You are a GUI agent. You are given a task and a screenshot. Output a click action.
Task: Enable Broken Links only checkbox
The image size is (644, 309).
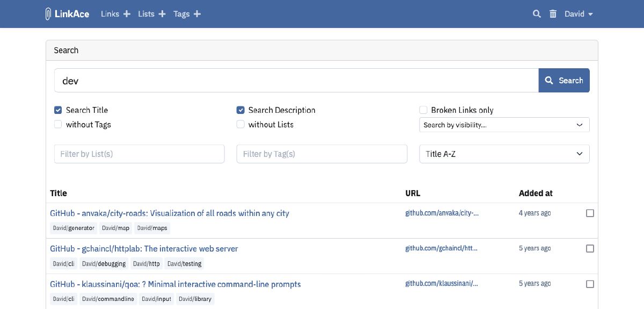point(423,110)
